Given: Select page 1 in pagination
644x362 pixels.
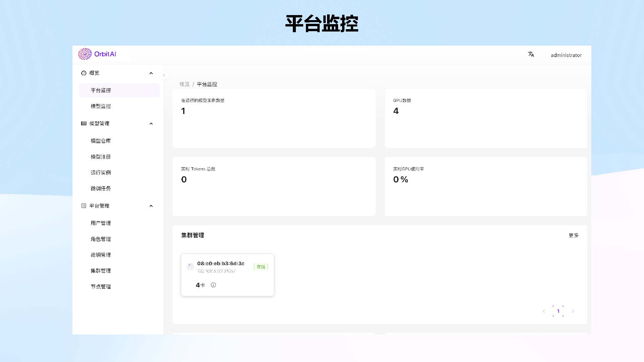Looking at the screenshot, I should tap(558, 311).
